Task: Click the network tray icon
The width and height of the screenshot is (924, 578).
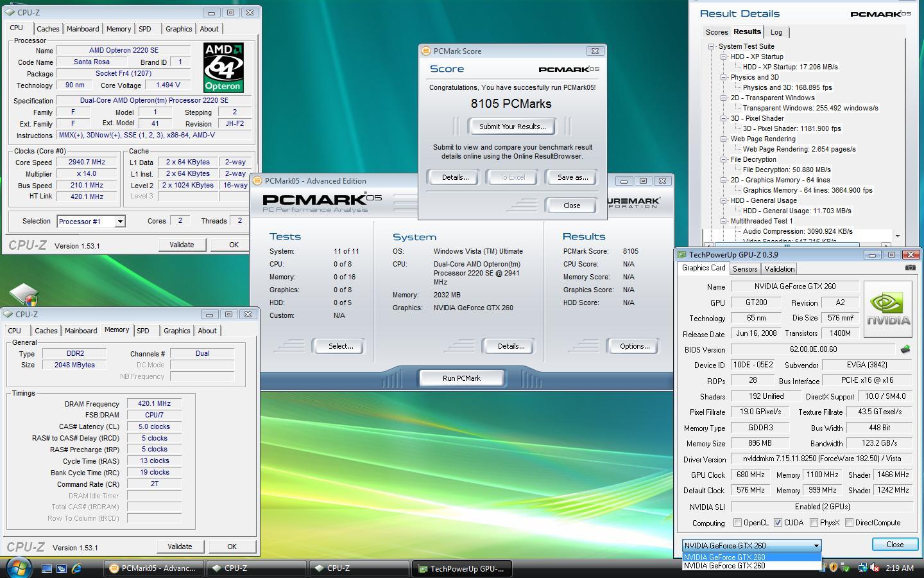Action: [x=863, y=568]
